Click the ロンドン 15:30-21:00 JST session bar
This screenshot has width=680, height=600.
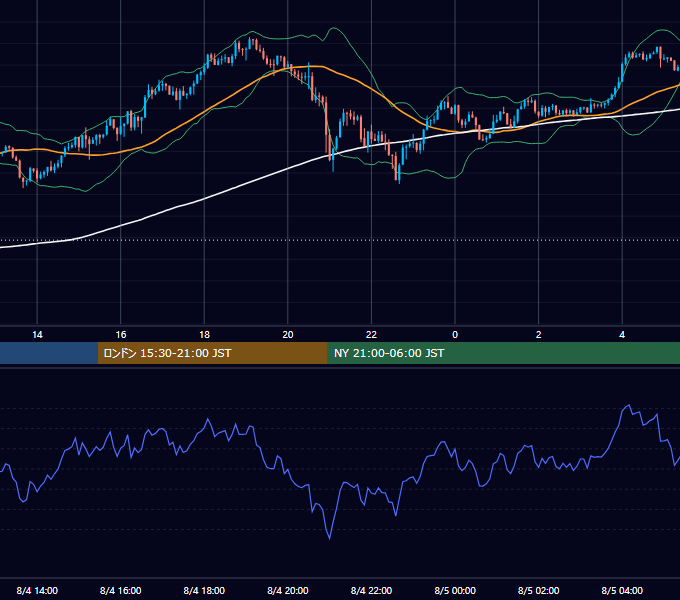click(212, 353)
